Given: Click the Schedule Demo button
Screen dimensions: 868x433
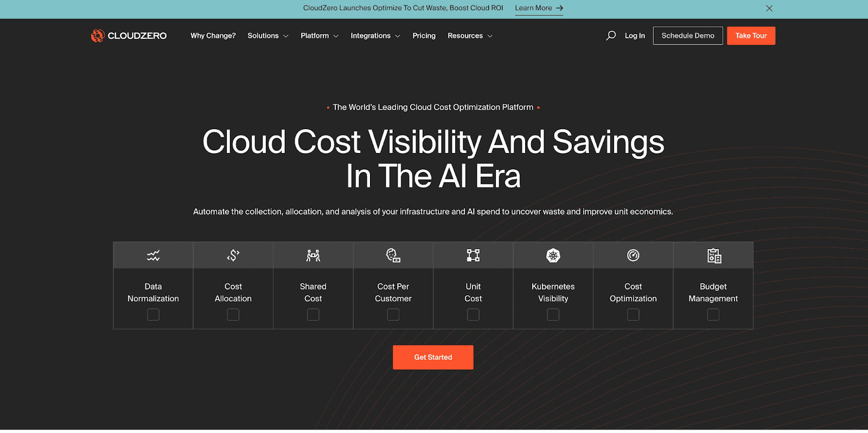Looking at the screenshot, I should (688, 36).
